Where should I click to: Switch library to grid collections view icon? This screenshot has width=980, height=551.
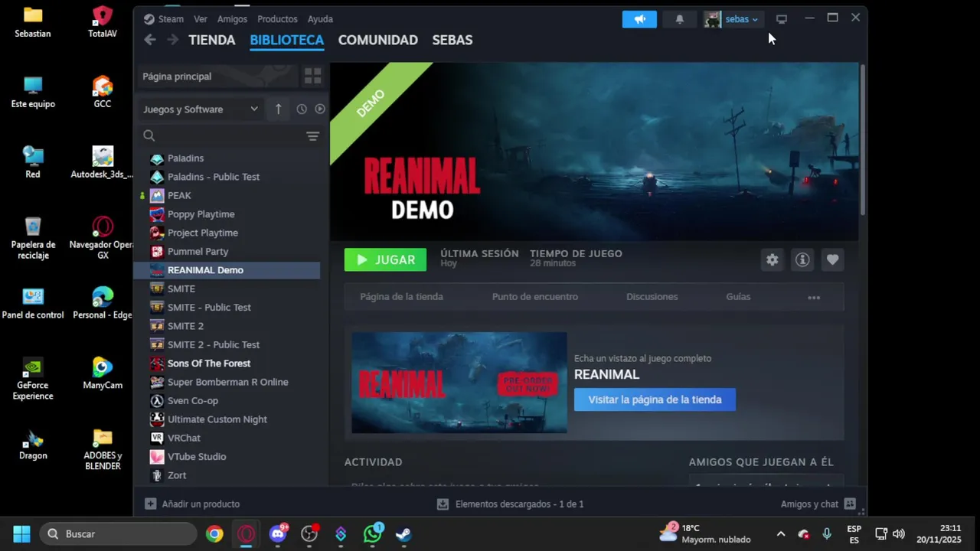tap(312, 76)
